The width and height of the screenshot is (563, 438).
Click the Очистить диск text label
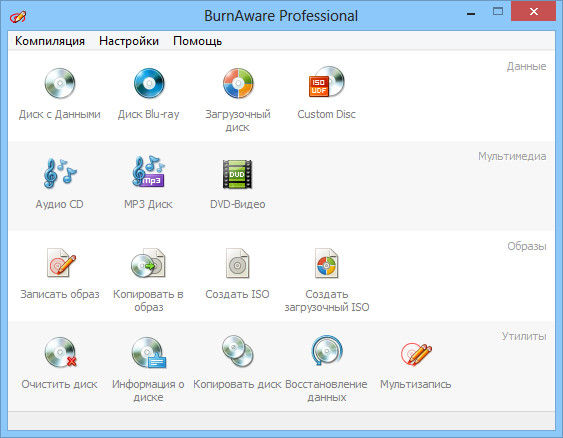click(x=60, y=384)
